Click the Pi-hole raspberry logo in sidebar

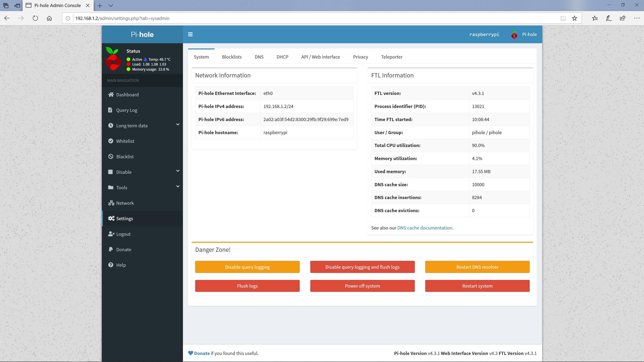coord(113,59)
